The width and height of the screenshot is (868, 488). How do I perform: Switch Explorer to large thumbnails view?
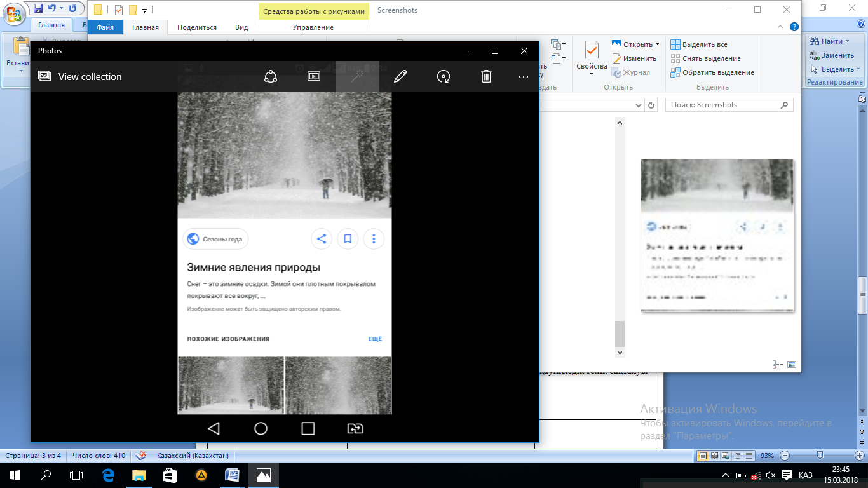coord(792,364)
